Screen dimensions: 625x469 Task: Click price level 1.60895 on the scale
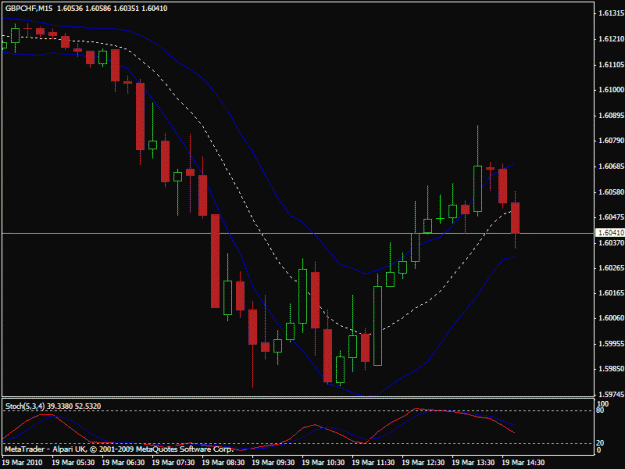click(611, 116)
